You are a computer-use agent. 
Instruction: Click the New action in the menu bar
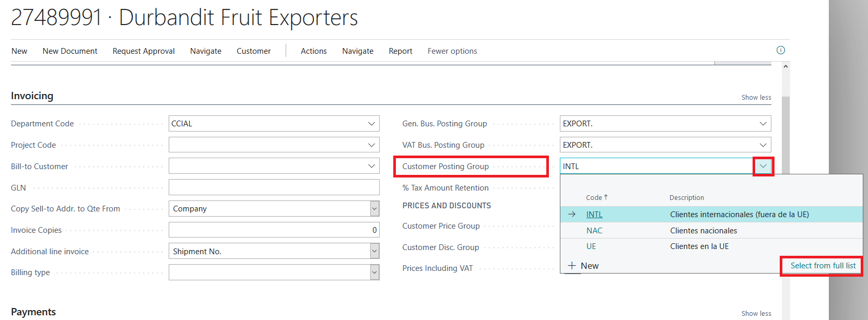pos(19,51)
